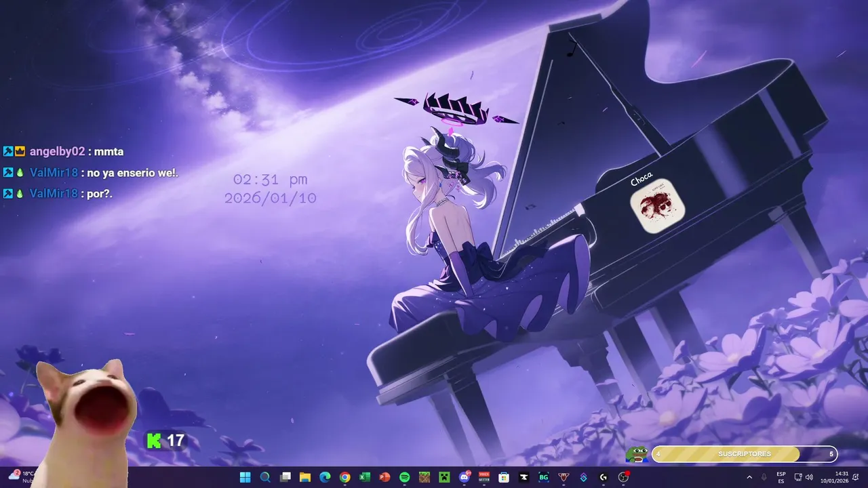Click the Kick viewer count 17
Viewport: 868px width, 488px height.
[176, 441]
